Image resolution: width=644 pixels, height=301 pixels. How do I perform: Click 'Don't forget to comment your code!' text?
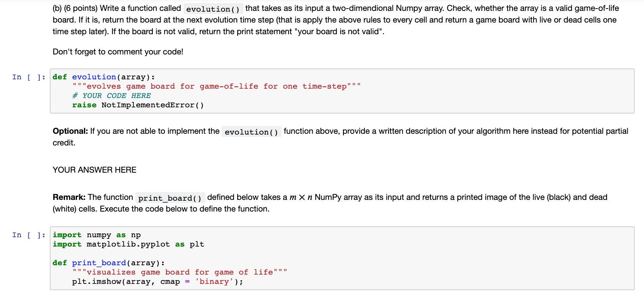118,52
